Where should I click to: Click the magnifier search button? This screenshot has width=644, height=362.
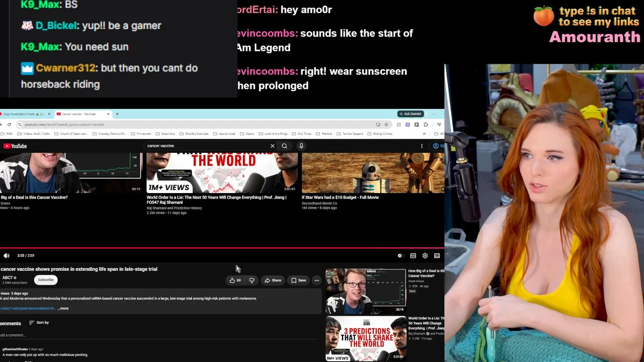click(x=284, y=146)
